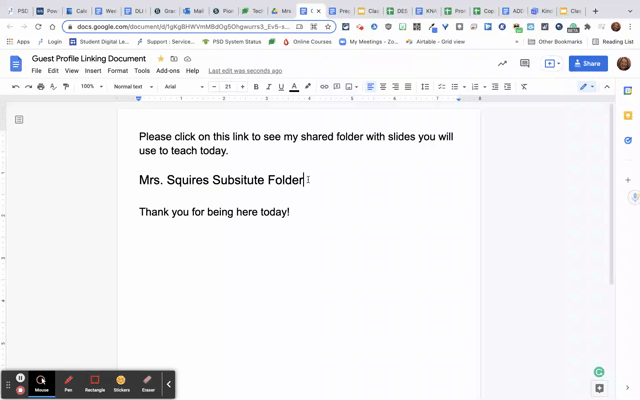The width and height of the screenshot is (640, 400).
Task: Open the Normal text style dropdown
Action: click(133, 87)
